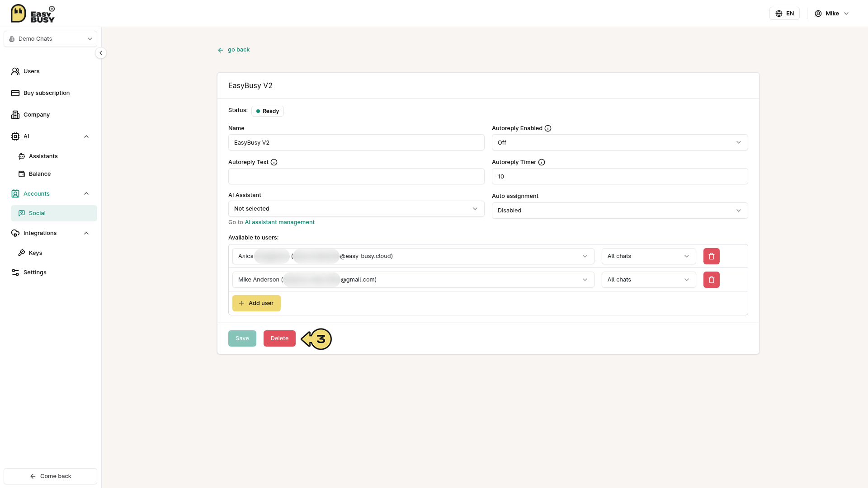Open AI assistant management link
Viewport: 868px width, 488px height.
279,222
